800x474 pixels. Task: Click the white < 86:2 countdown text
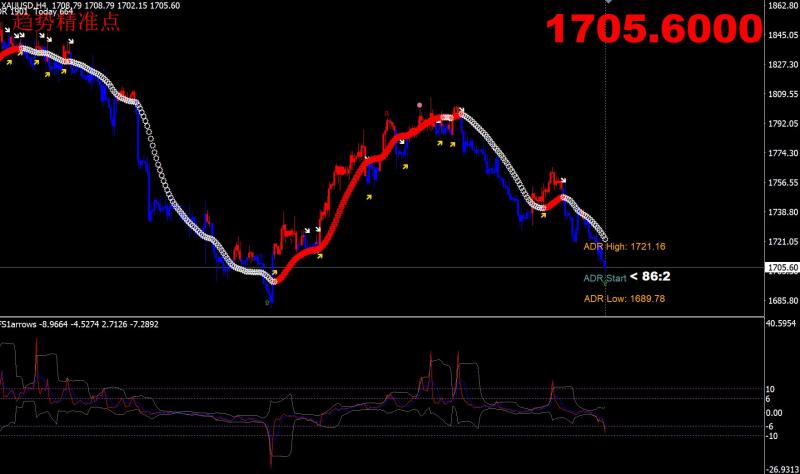point(650,275)
